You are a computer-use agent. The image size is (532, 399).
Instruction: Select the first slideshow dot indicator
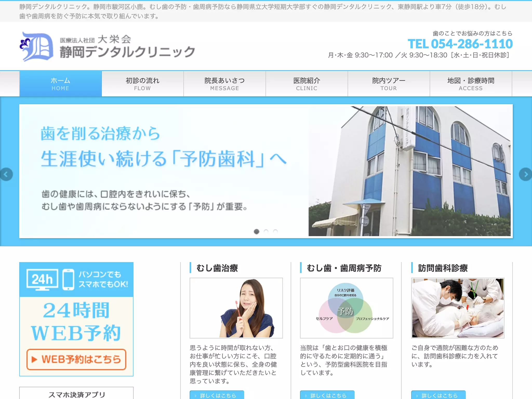(x=256, y=231)
